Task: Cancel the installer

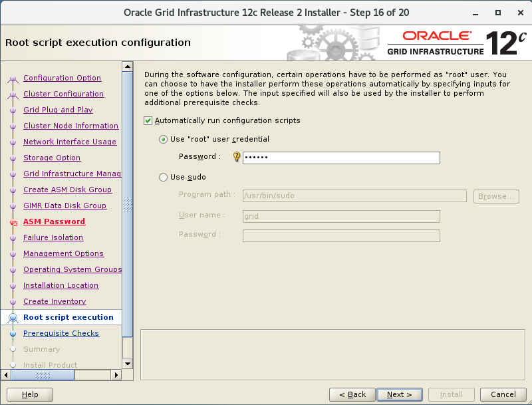Action: point(503,394)
